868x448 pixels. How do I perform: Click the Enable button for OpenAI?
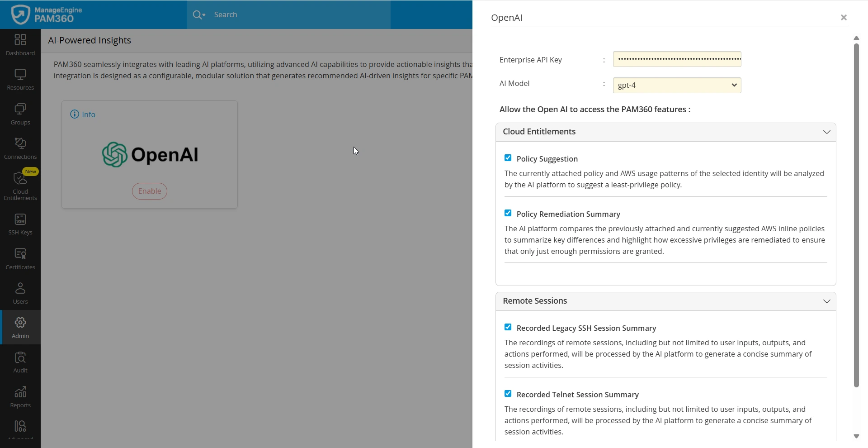pos(150,191)
